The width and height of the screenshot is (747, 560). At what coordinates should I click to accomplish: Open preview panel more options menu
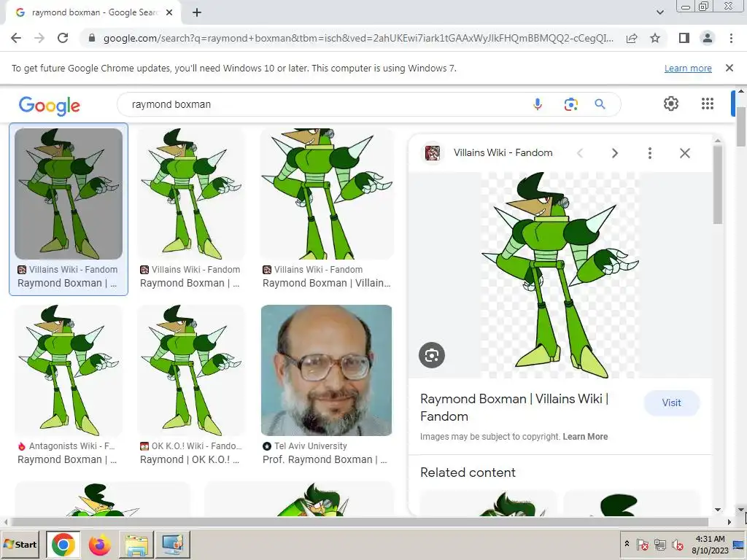[x=649, y=153]
